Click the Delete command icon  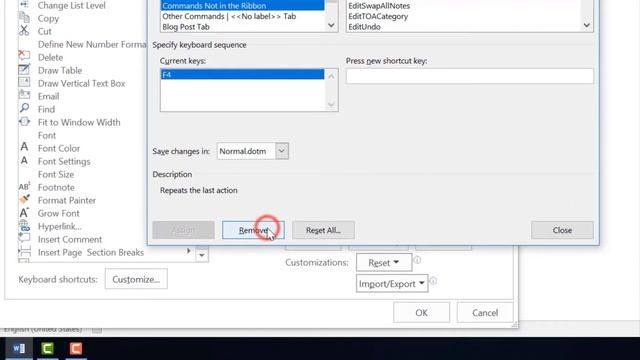24,57
